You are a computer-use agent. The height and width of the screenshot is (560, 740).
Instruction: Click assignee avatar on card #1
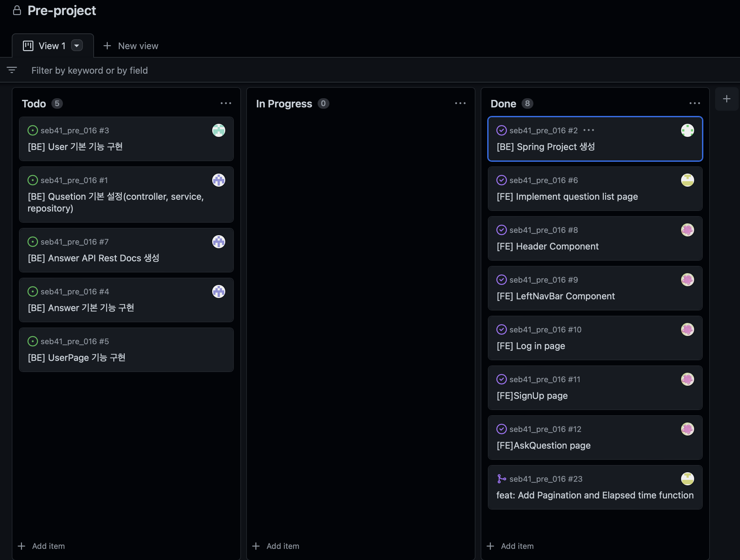click(x=218, y=180)
